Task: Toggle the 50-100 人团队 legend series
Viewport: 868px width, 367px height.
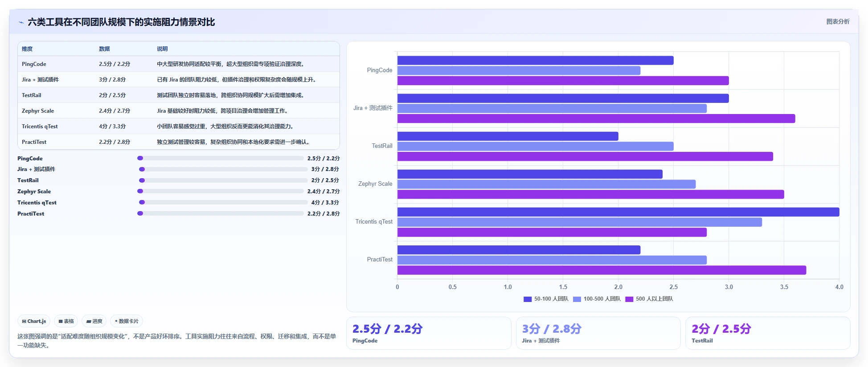Action: pos(546,299)
